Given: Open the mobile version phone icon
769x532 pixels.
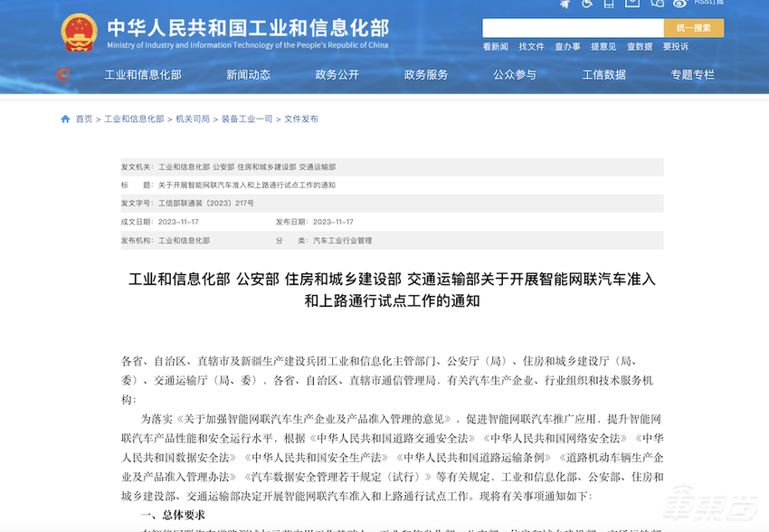Looking at the screenshot, I should tap(608, 5).
